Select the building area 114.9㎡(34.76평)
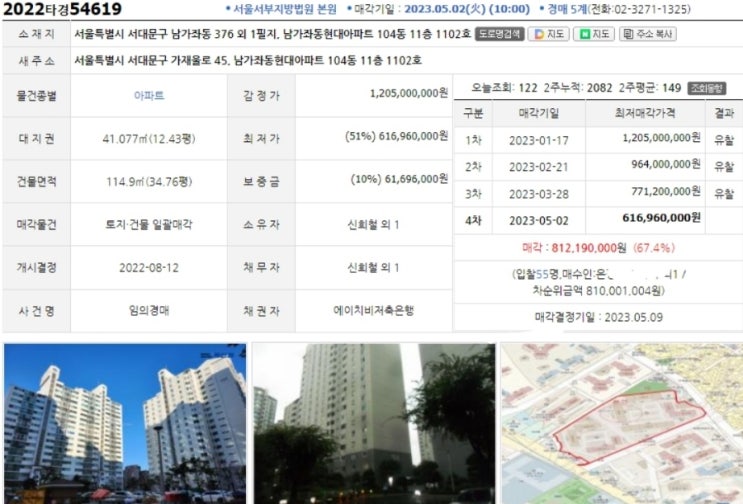This screenshot has width=743, height=504. tap(149, 182)
